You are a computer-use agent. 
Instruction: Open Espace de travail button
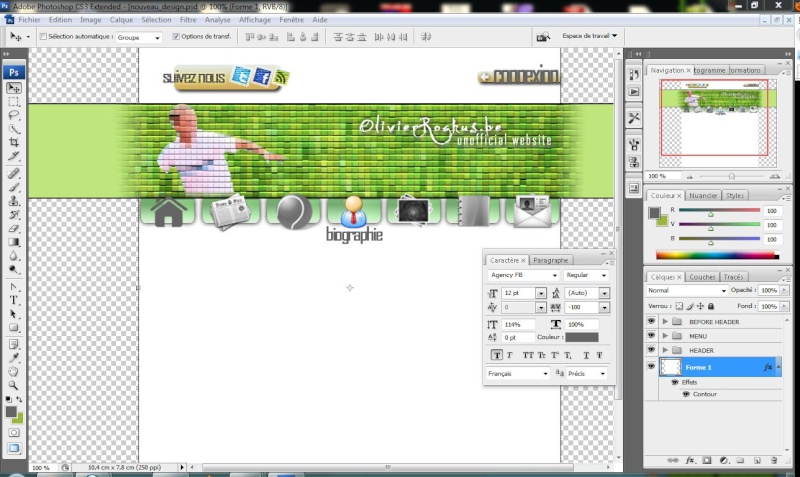(589, 36)
